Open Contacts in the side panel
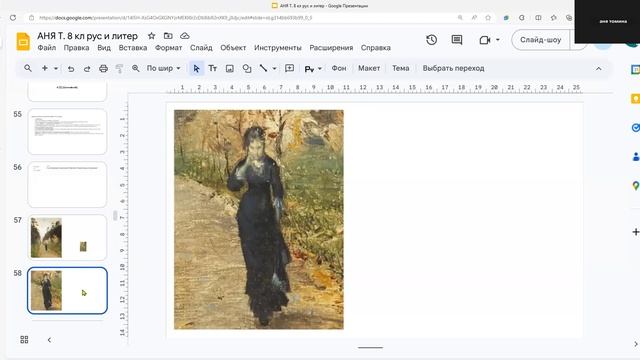Screen dimensions: 640x360 click(x=636, y=156)
